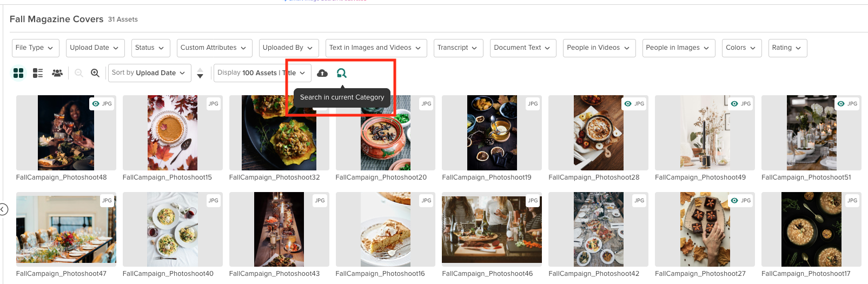
Task: Select thumbnail FallCampaign_Photoshoot49
Action: (705, 133)
